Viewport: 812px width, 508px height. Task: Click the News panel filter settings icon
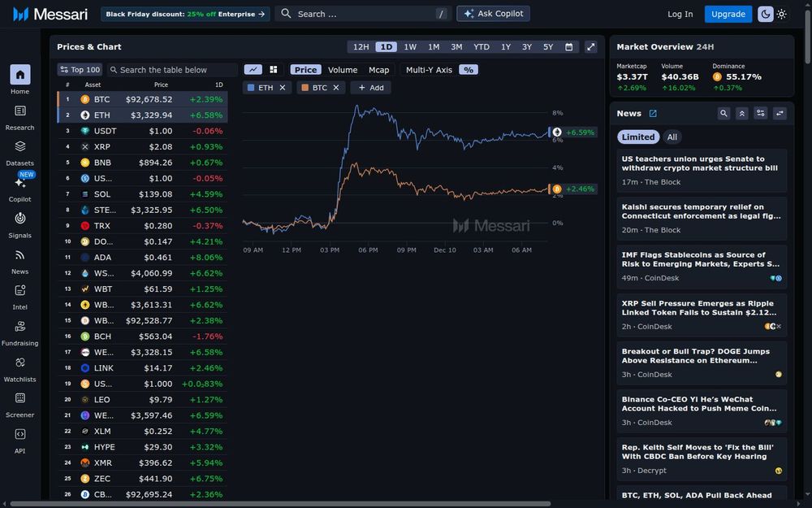pos(761,114)
